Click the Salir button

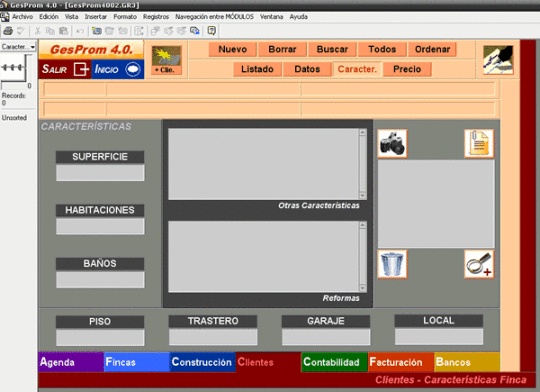(x=65, y=69)
